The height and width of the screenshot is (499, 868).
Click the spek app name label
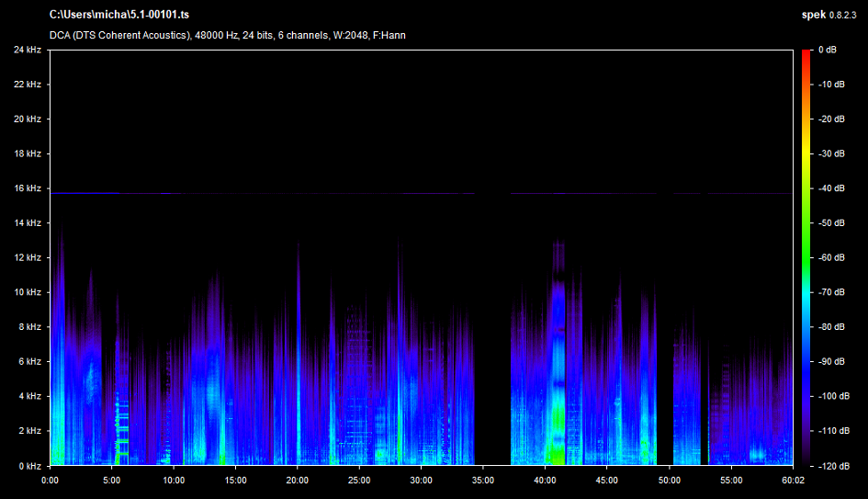[815, 16]
